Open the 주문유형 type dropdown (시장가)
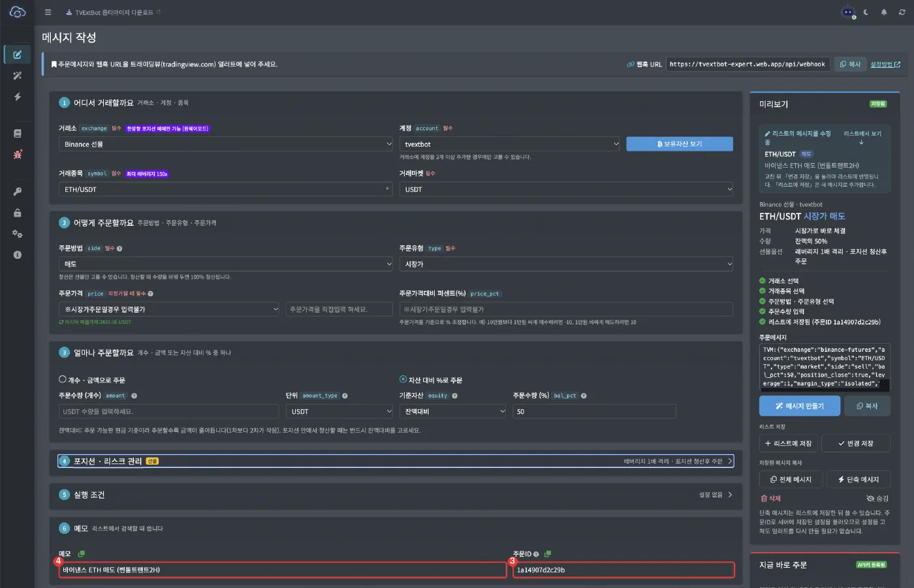The image size is (914, 588). tap(566, 264)
